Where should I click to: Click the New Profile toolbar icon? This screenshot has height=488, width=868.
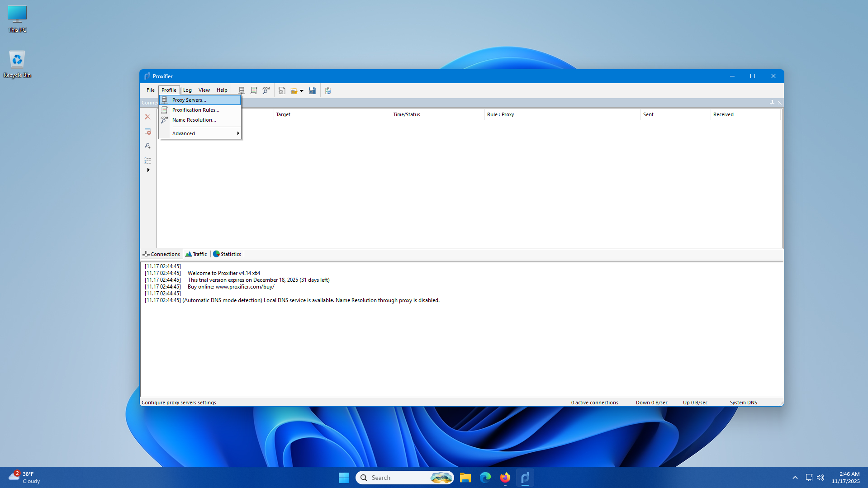coord(282,90)
